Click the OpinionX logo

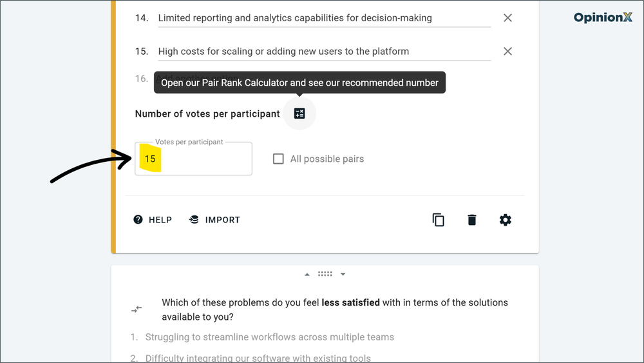click(x=603, y=17)
